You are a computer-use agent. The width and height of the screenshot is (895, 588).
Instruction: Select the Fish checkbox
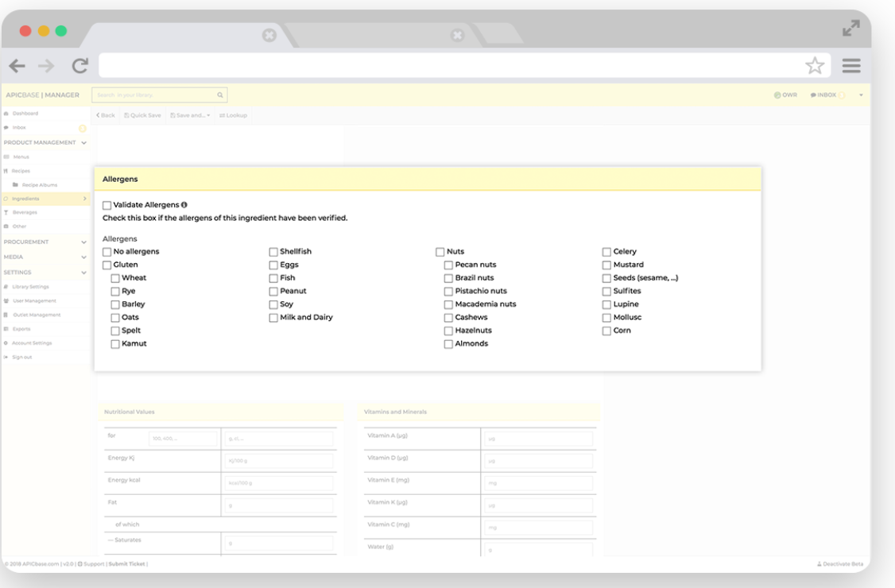click(273, 278)
